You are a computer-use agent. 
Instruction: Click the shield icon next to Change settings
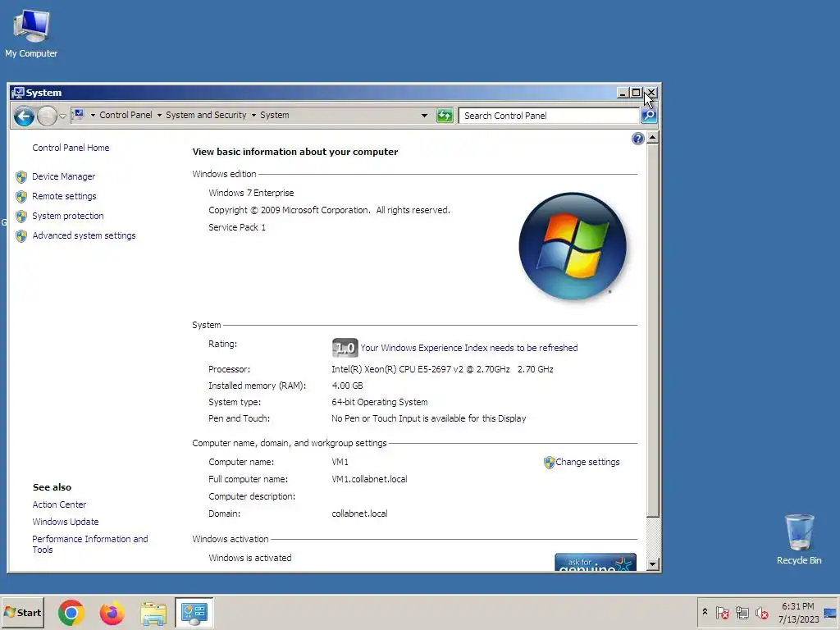[x=549, y=463]
